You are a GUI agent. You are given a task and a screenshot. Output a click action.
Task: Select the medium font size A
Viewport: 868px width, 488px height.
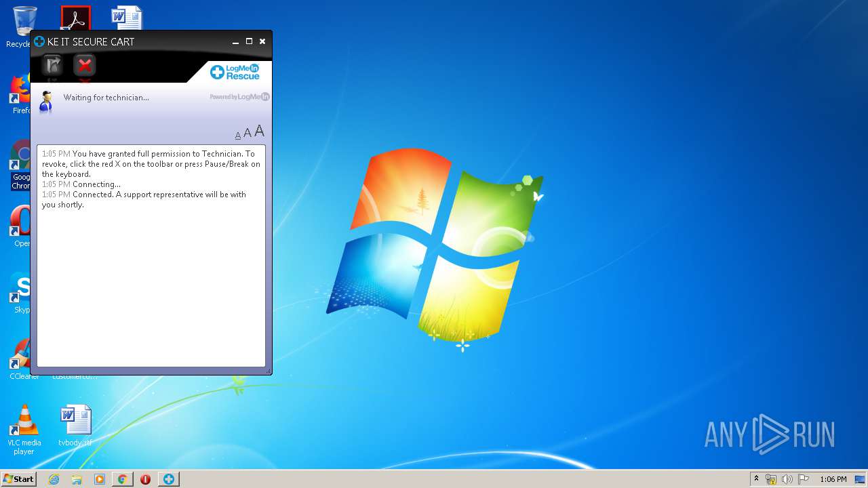[x=248, y=134]
